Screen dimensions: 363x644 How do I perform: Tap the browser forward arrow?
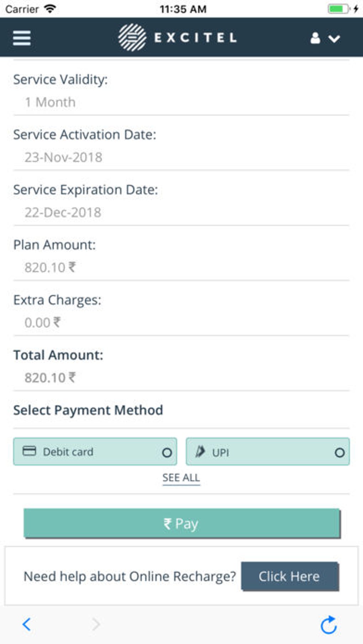coord(96,624)
